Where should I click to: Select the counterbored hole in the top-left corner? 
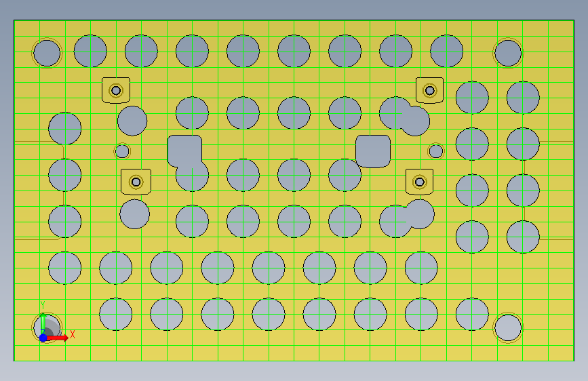(47, 53)
